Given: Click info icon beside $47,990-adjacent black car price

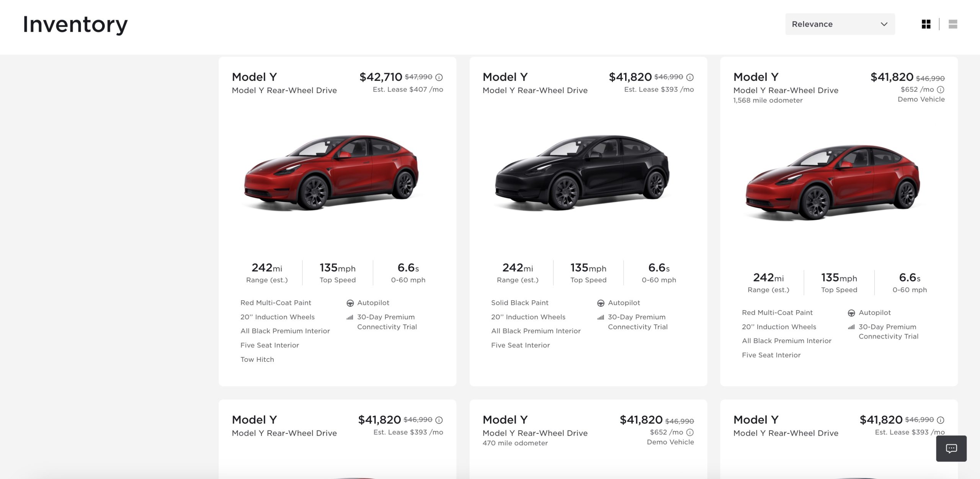Looking at the screenshot, I should (x=690, y=77).
